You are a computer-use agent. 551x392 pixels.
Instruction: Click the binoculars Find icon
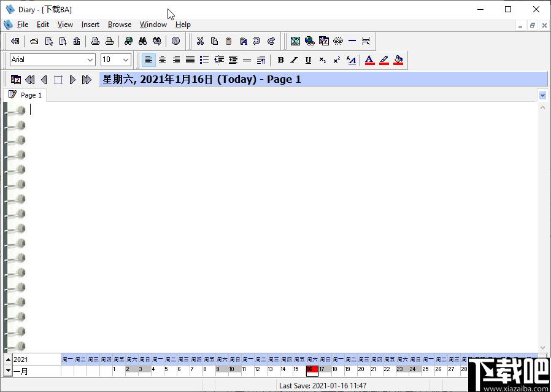[x=143, y=41]
